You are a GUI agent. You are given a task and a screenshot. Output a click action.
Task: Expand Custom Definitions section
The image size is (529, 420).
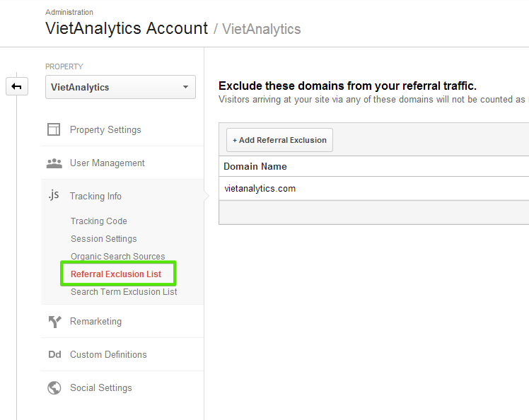tap(108, 354)
